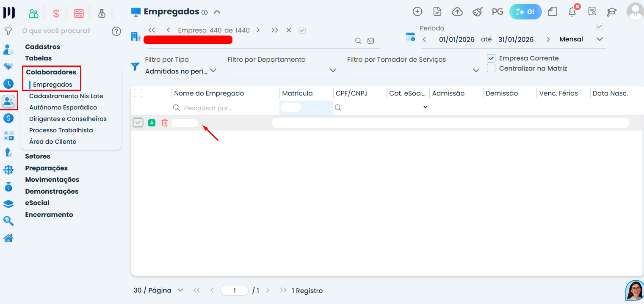Open the clock icon in left sidebar
644x304 pixels.
click(x=8, y=84)
